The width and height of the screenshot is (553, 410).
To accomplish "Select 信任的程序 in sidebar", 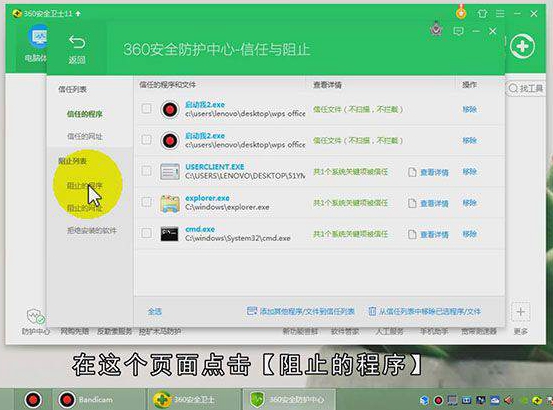I will point(85,114).
